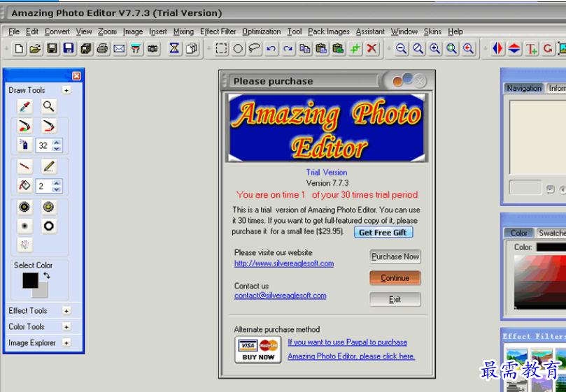The width and height of the screenshot is (566, 392).
Task: Expand the Effect Tools section
Action: 66,310
